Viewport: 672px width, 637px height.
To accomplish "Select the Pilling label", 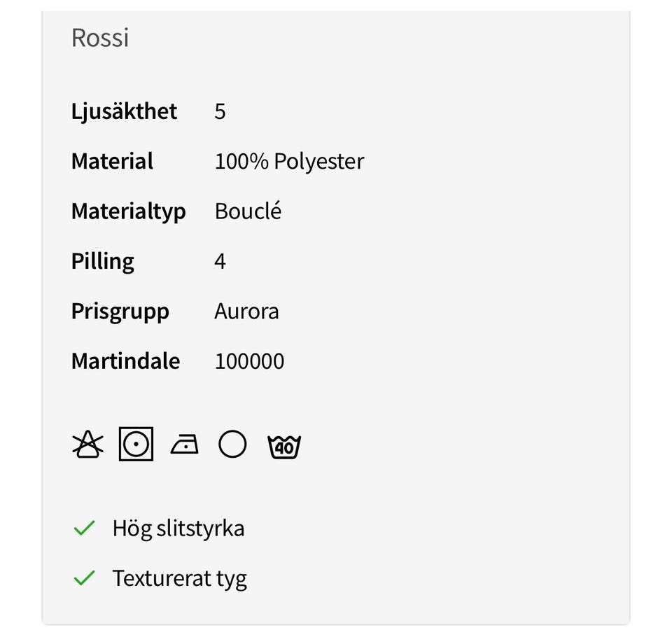I will tap(103, 261).
